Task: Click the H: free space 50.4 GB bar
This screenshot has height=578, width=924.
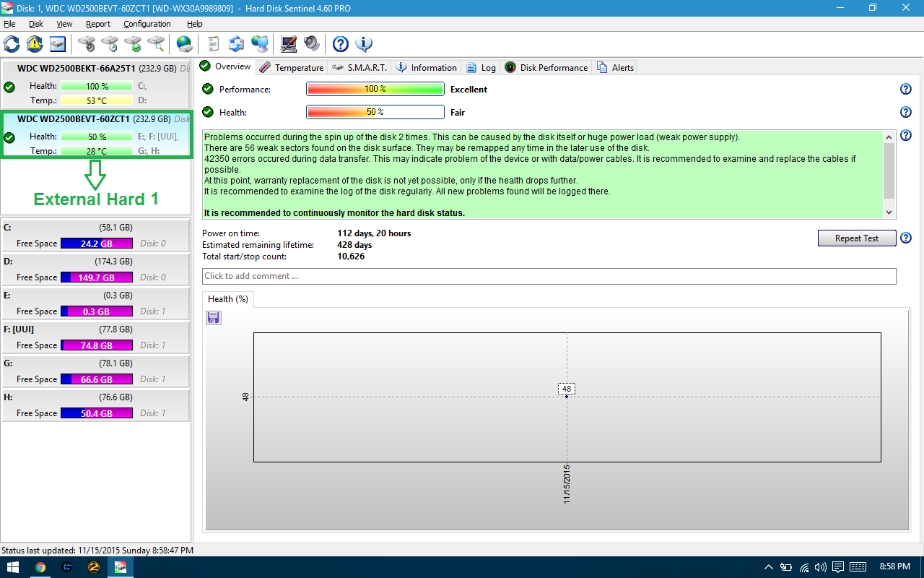Action: pyautogui.click(x=97, y=413)
